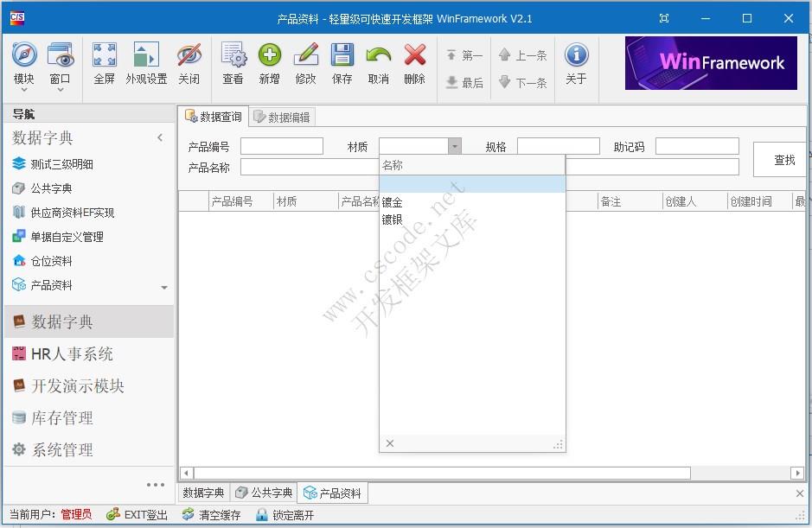Click the 删除 (delete) icon
Image resolution: width=812 pixels, height=528 pixels.
[414, 62]
